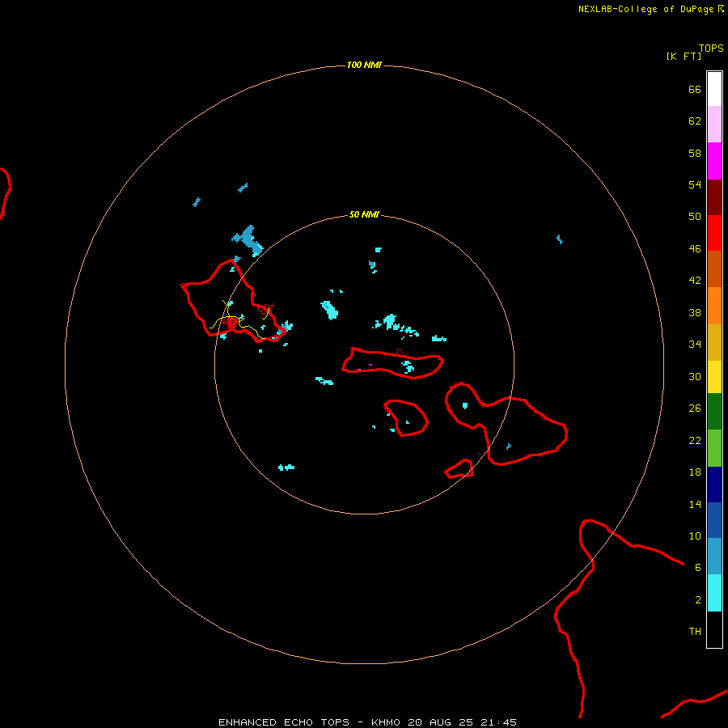Click the small blue echo northeast beyond the 50 NMI ring
728x728 pixels.
(560, 239)
